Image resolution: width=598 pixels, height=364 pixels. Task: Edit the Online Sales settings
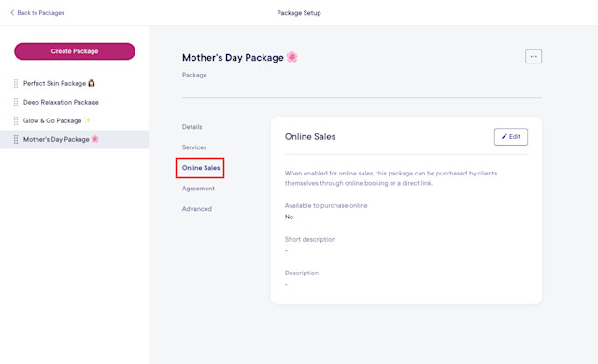[511, 136]
